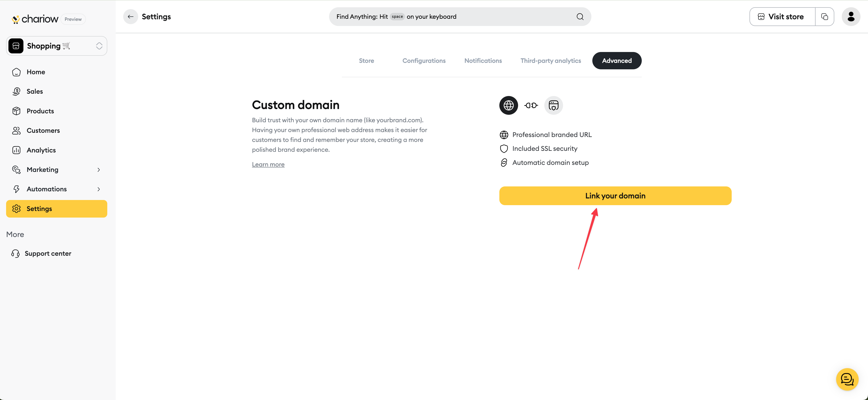The height and width of the screenshot is (400, 868).
Task: Click the Link your domain button
Action: 615,196
